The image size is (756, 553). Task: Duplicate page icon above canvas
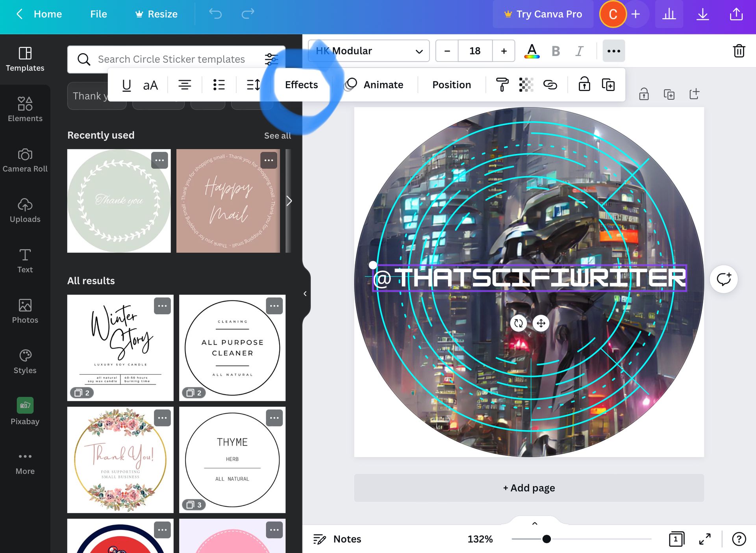(x=669, y=94)
